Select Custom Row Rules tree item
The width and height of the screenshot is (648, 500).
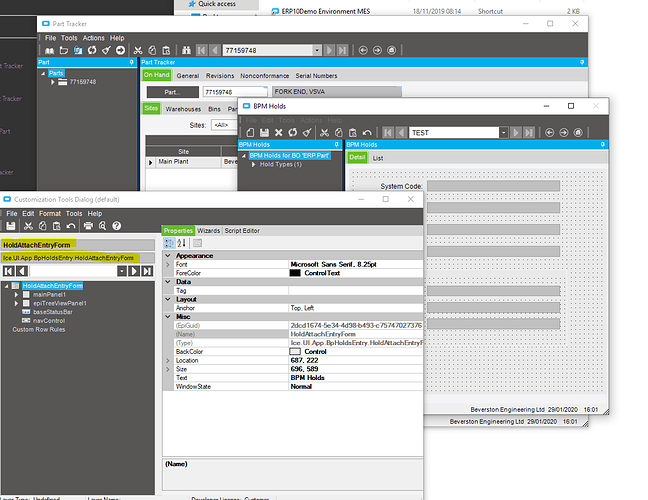click(x=38, y=329)
